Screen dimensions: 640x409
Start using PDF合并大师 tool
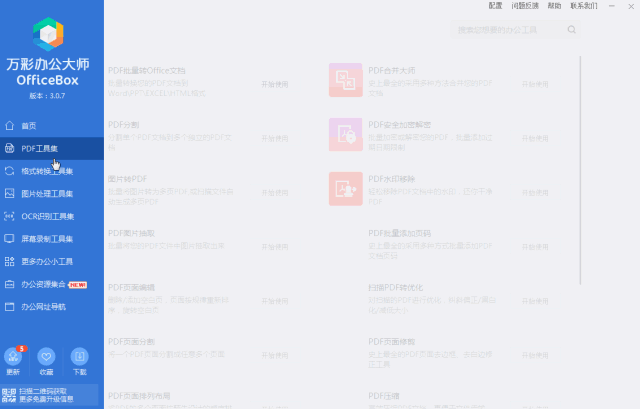(535, 84)
